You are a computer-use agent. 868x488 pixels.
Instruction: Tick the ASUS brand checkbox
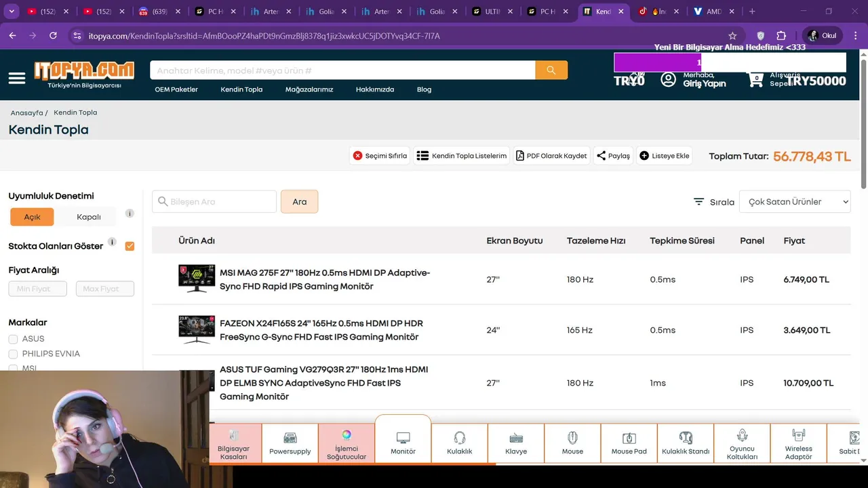click(13, 339)
